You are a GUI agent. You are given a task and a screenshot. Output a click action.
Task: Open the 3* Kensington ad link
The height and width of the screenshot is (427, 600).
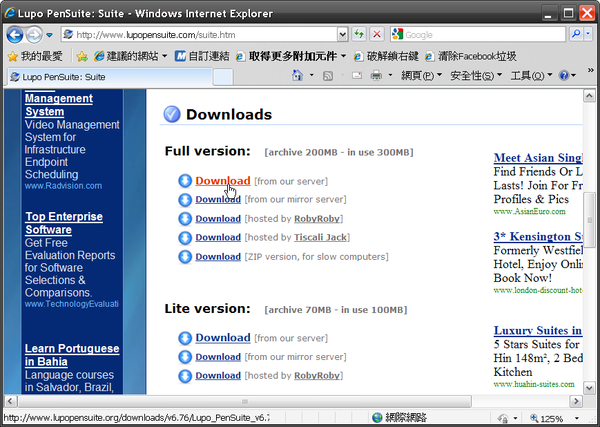[538, 236]
